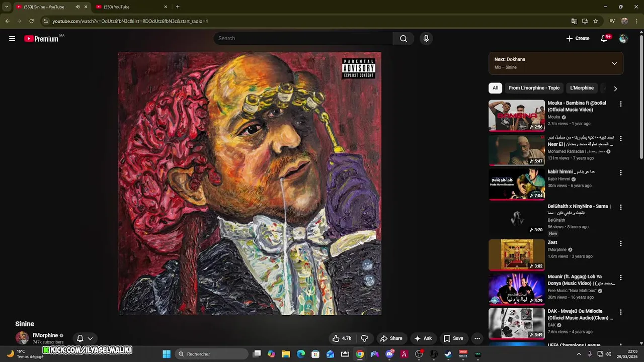
Task: Open the l'Morphine channel name link
Action: (45, 335)
